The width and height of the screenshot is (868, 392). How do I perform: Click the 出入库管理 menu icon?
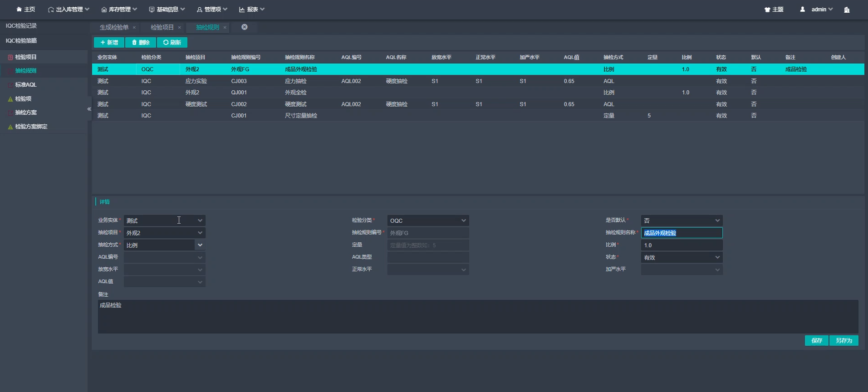pos(51,10)
